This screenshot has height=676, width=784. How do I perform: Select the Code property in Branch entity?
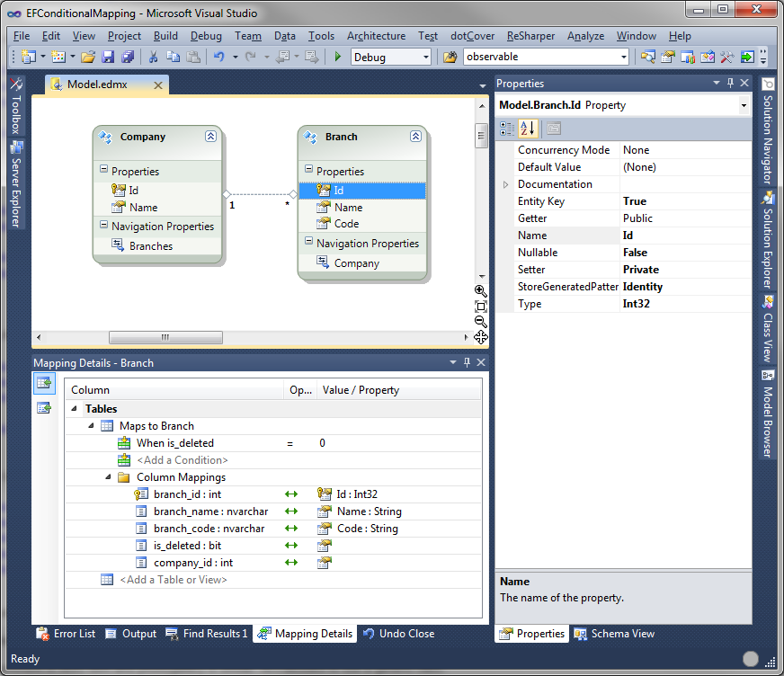pos(346,224)
